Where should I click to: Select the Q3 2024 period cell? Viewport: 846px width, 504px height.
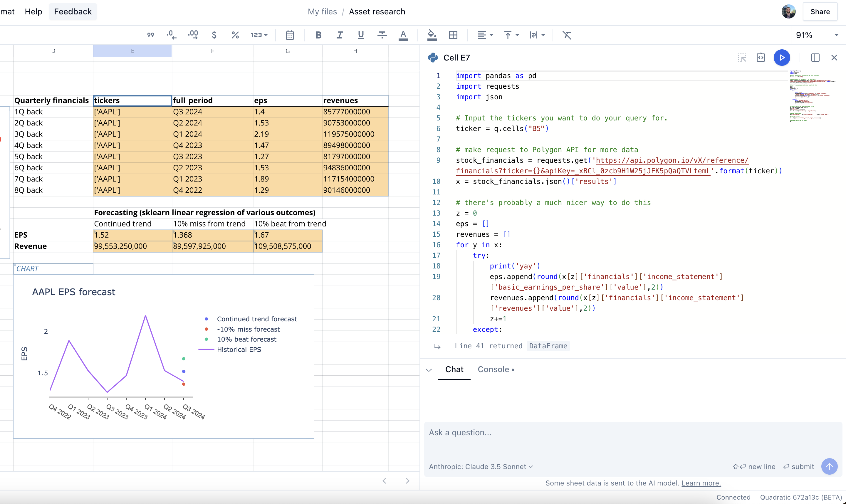213,112
